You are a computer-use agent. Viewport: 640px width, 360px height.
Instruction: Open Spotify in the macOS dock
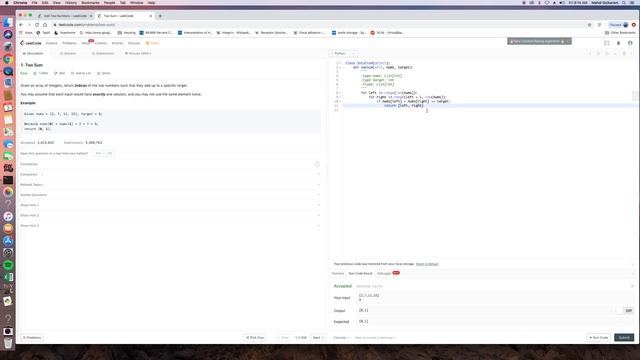pyautogui.click(x=8, y=265)
